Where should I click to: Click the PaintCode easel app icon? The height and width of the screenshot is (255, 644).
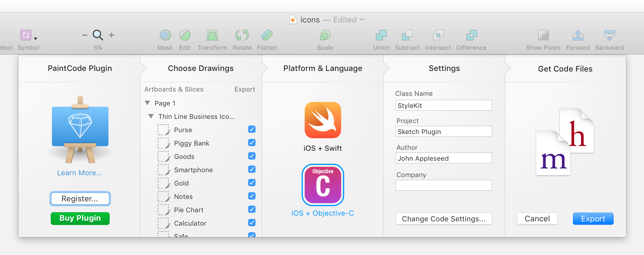click(80, 130)
